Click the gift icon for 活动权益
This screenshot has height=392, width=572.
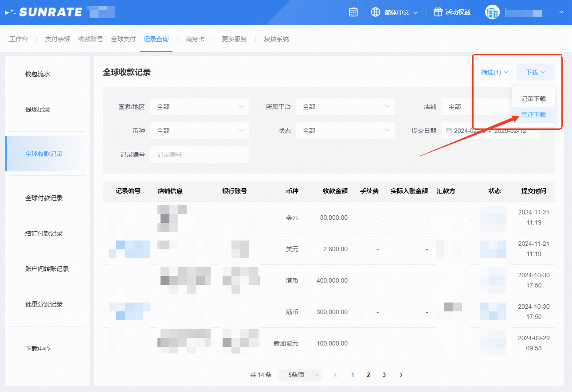(438, 12)
